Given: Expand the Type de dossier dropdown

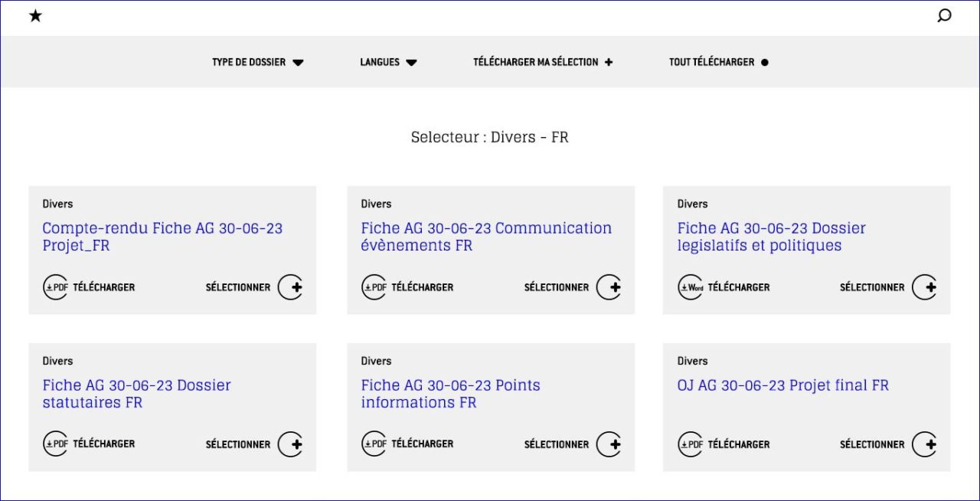Looking at the screenshot, I should click(257, 62).
